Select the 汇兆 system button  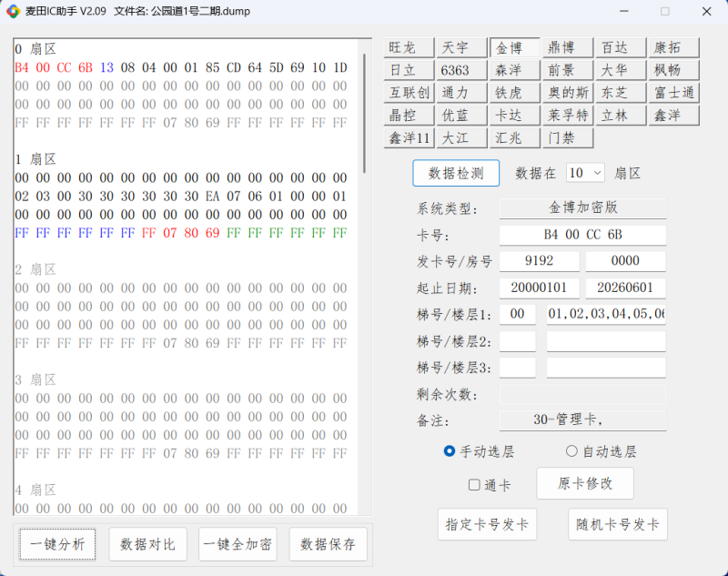point(515,137)
